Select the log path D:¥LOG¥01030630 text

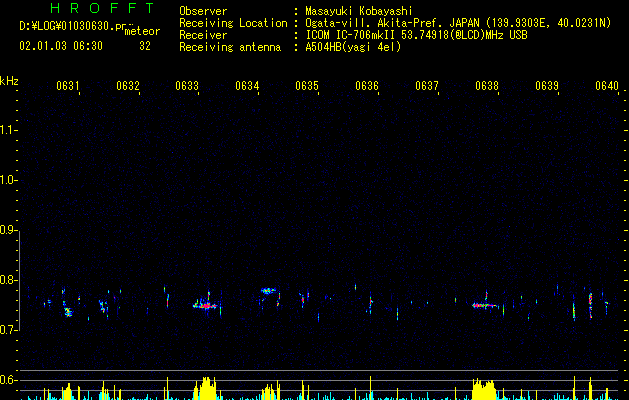67,26
